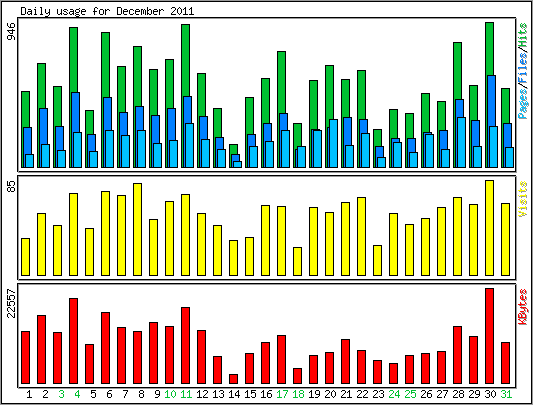The image size is (533, 405).
Task: Click day 14 on the x-axis
Action: coord(234,394)
